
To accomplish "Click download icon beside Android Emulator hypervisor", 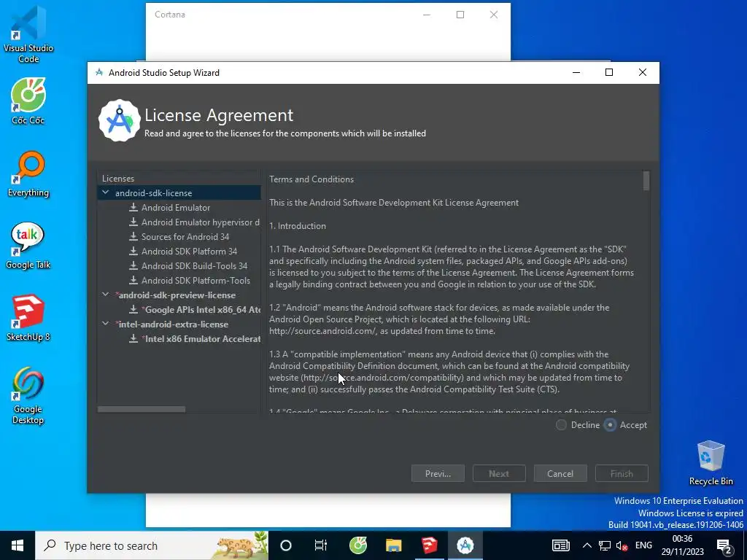I will click(x=133, y=222).
